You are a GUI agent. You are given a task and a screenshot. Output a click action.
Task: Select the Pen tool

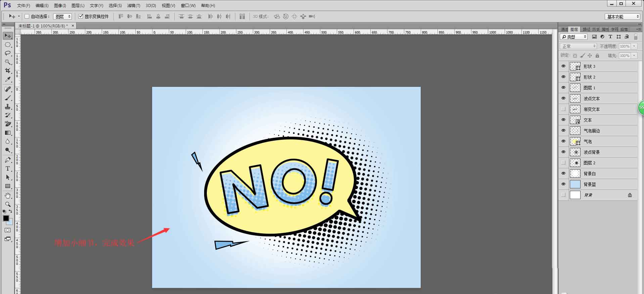point(8,160)
